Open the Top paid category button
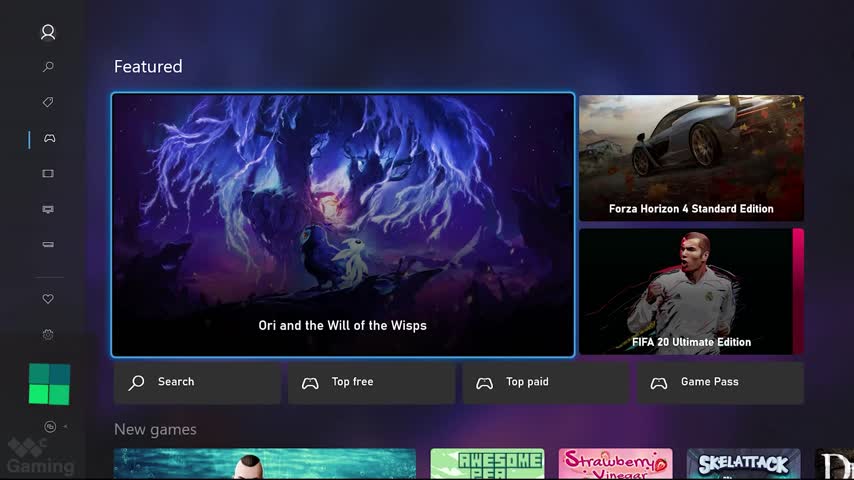854x480 pixels. pyautogui.click(x=546, y=383)
